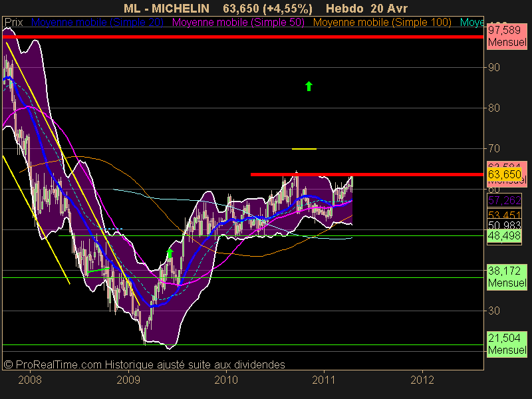Click the Moyenne mobile (Simple 50) legend
This screenshot has width=532, height=399.
[238, 23]
